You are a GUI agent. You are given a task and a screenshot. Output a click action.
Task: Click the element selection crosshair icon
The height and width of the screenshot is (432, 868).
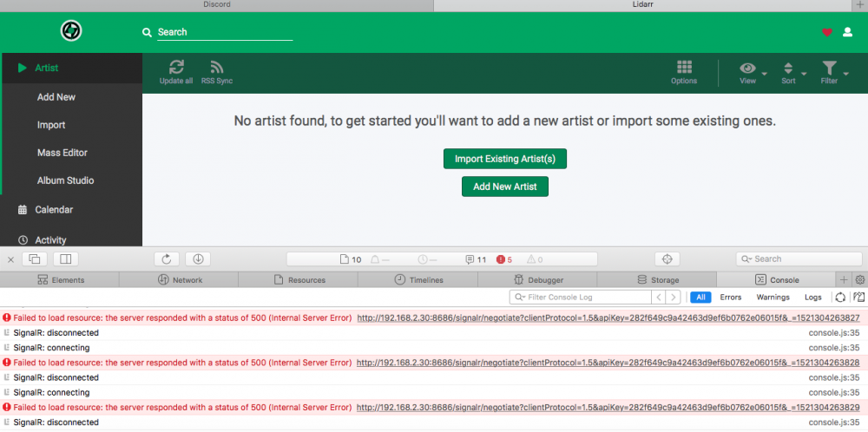[667, 259]
